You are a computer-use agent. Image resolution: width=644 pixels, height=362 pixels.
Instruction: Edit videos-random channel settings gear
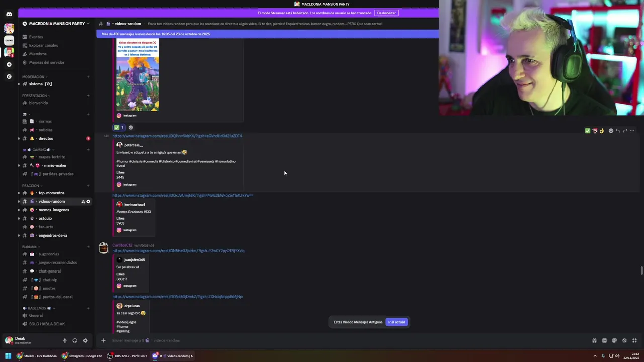click(x=88, y=201)
